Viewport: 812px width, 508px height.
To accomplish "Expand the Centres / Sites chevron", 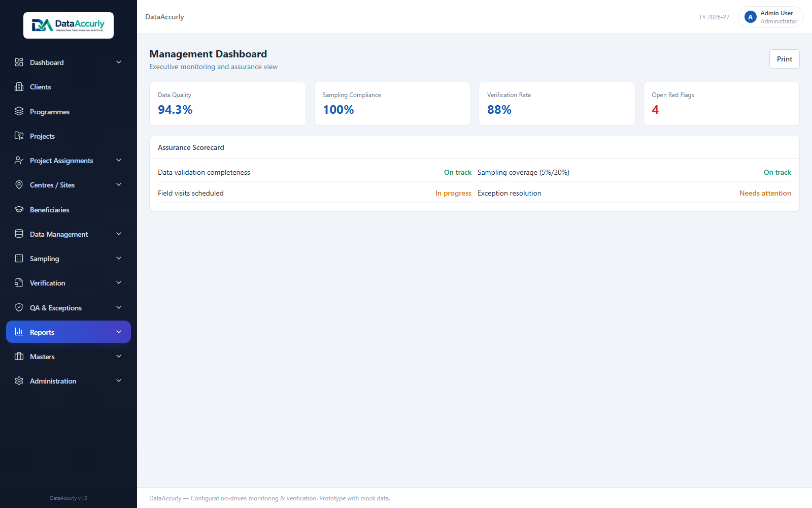I will pos(119,185).
